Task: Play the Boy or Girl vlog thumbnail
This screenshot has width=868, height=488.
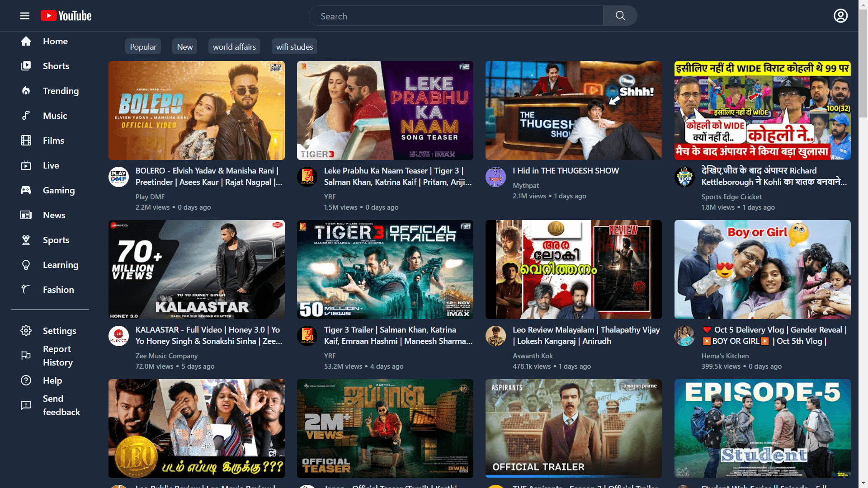Action: [763, 269]
